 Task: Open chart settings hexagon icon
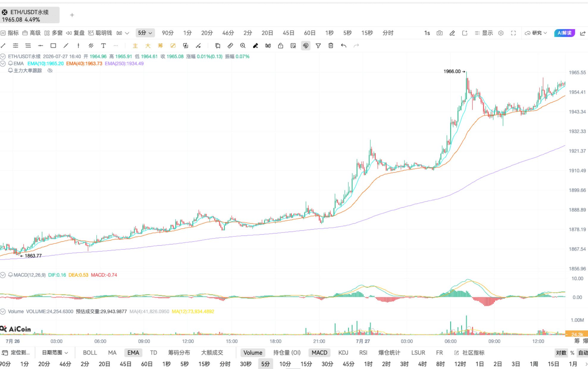pyautogui.click(x=501, y=33)
